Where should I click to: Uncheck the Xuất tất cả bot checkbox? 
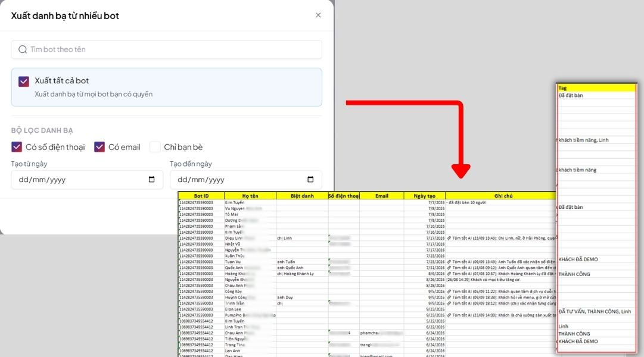point(24,82)
